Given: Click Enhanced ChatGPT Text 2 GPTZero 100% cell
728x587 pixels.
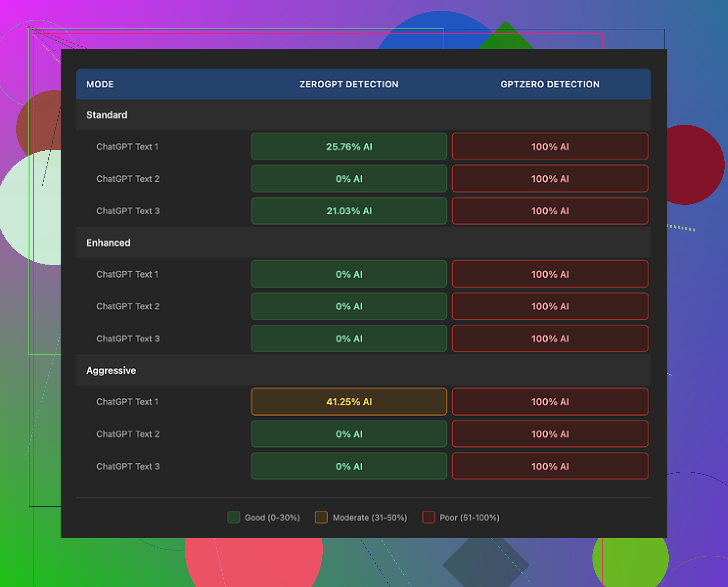Looking at the screenshot, I should coord(550,306).
